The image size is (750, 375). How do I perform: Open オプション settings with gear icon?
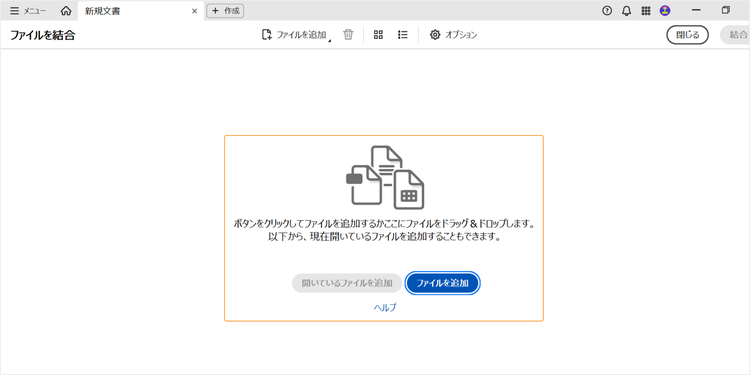pyautogui.click(x=453, y=35)
